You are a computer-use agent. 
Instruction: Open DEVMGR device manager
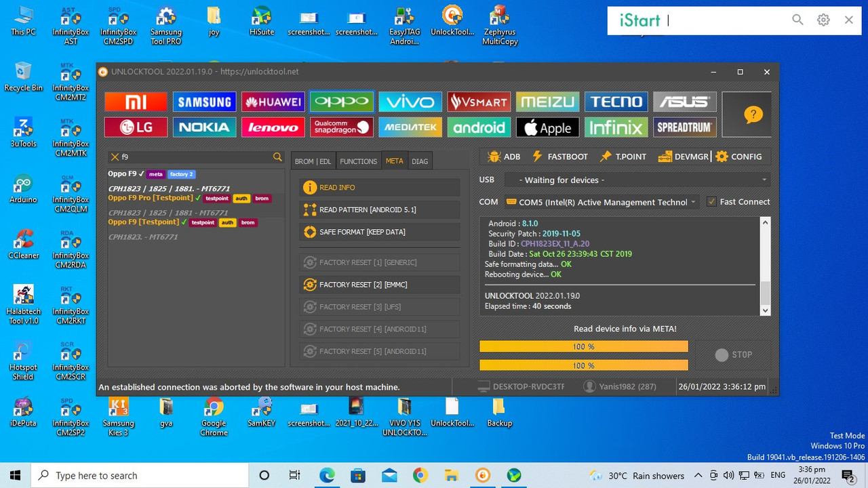(x=682, y=157)
